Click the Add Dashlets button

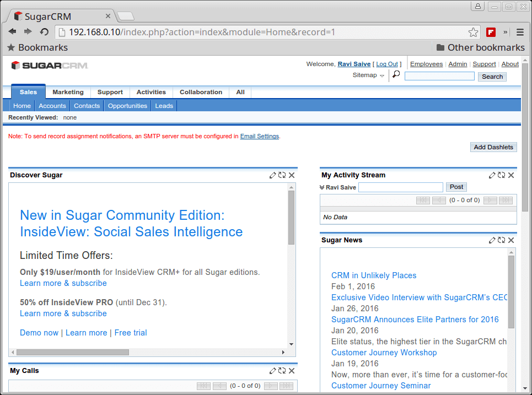coord(493,147)
